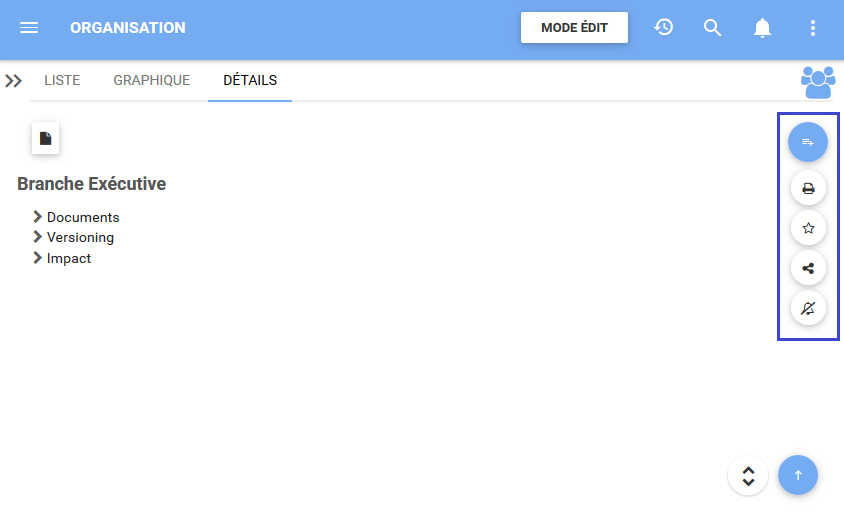The image size is (844, 516).
Task: Click the blue add-to-list button
Action: [808, 142]
